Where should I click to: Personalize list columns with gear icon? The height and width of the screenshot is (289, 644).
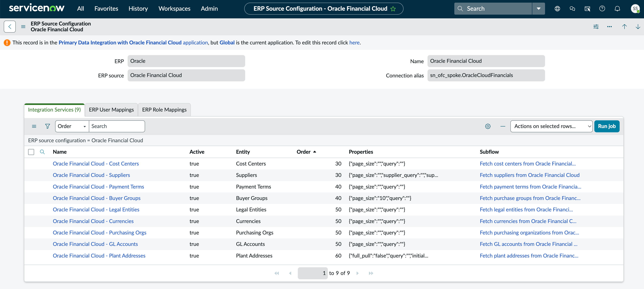click(488, 126)
